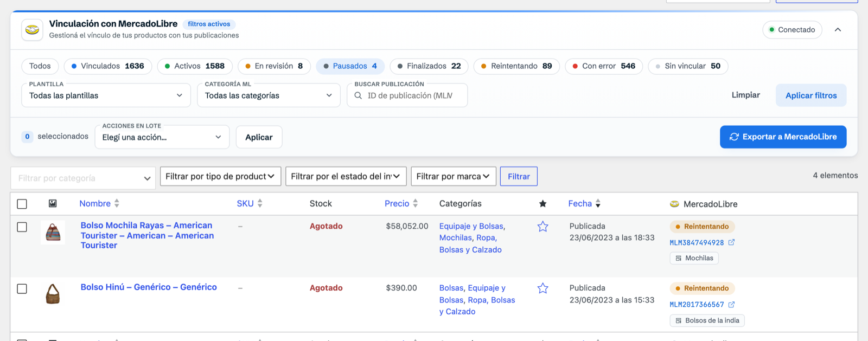
Task: Check the Bolso Hinú row checkbox
Action: pos(22,289)
